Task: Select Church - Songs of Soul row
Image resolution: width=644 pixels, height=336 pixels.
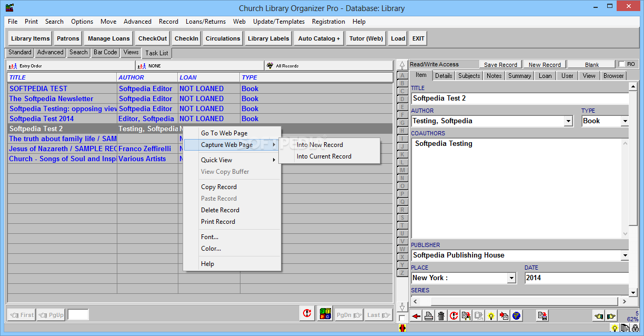Action: (x=200, y=159)
